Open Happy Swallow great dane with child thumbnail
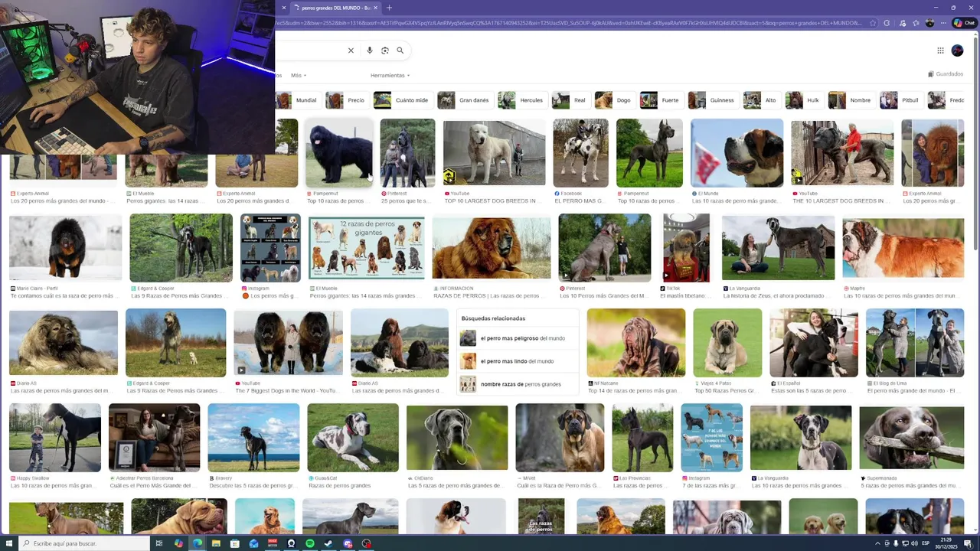Screen dimensions: 980x551 pyautogui.click(x=55, y=438)
